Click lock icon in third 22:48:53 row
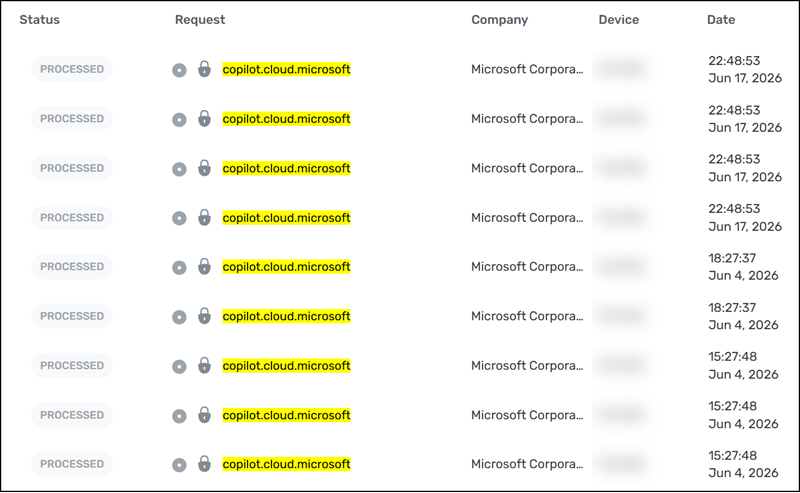This screenshot has height=493, width=800. tap(204, 168)
